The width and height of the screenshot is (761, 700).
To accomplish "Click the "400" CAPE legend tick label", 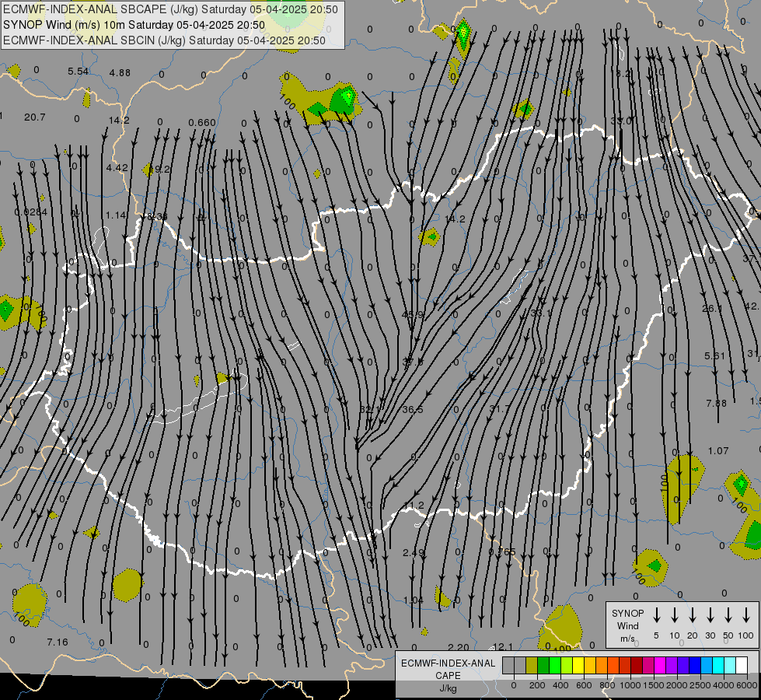I will pos(560,685).
